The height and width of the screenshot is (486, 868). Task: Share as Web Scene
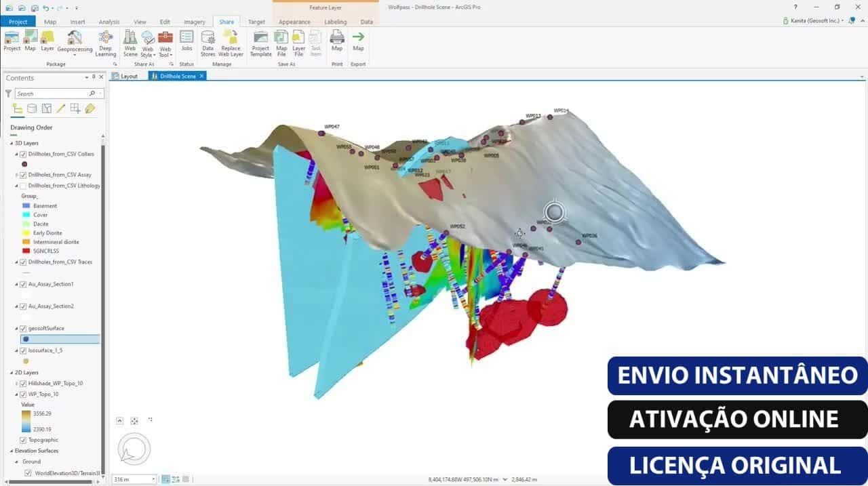tap(130, 43)
